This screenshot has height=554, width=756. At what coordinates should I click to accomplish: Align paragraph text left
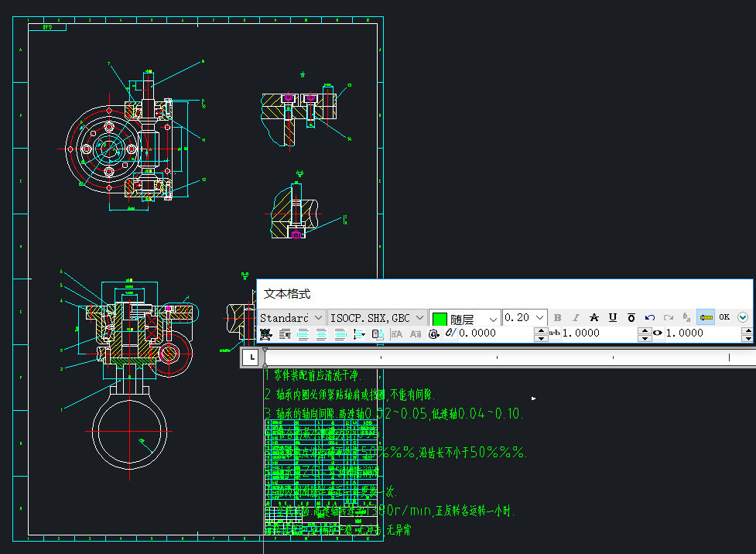point(303,334)
